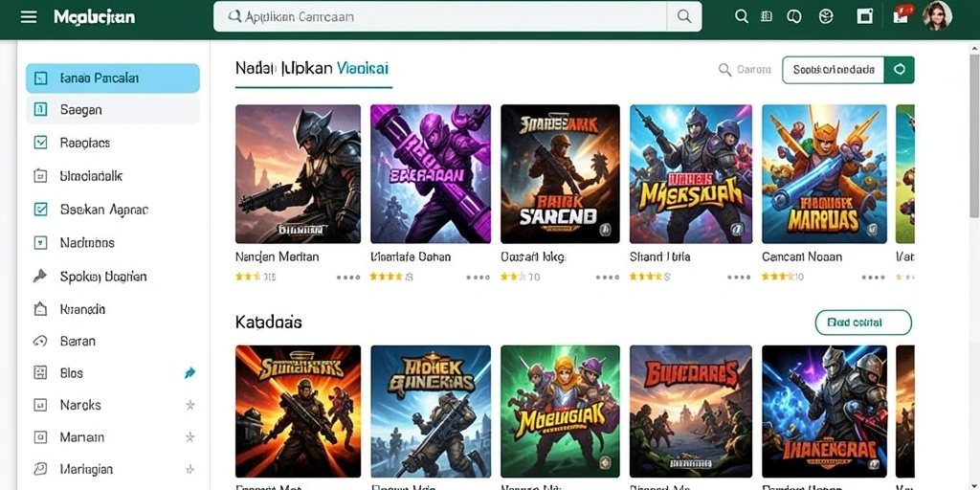Open notifications icon with red badge
Screen dimensions: 980x490
[902, 16]
